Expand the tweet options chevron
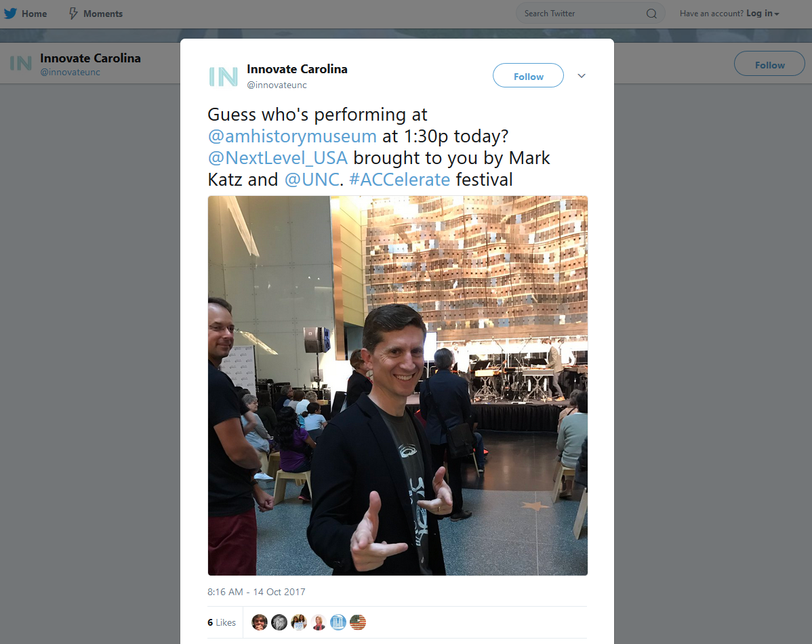The image size is (812, 644). (x=582, y=76)
